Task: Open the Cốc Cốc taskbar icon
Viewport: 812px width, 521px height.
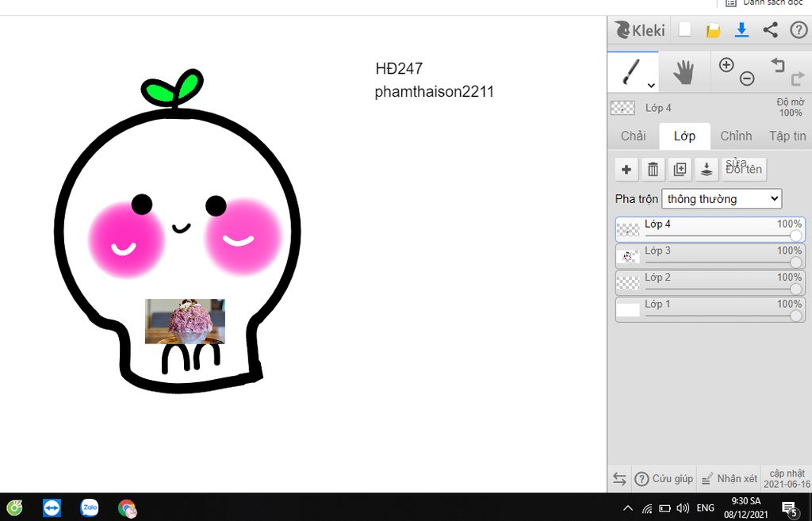Action: [x=14, y=508]
